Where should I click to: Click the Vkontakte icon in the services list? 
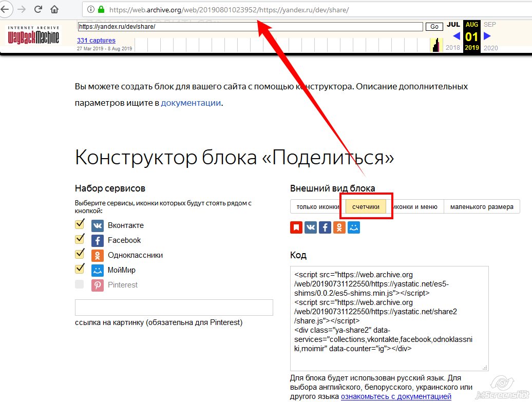[x=98, y=225]
